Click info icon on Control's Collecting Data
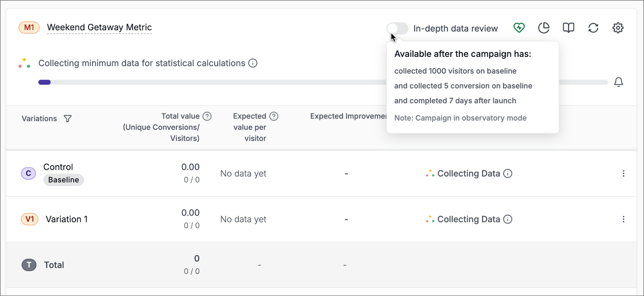The image size is (644, 296). [x=508, y=174]
